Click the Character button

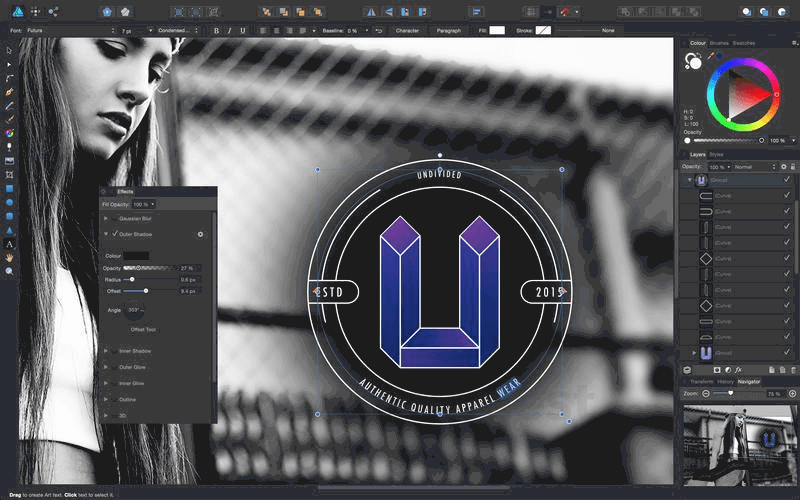click(x=407, y=31)
